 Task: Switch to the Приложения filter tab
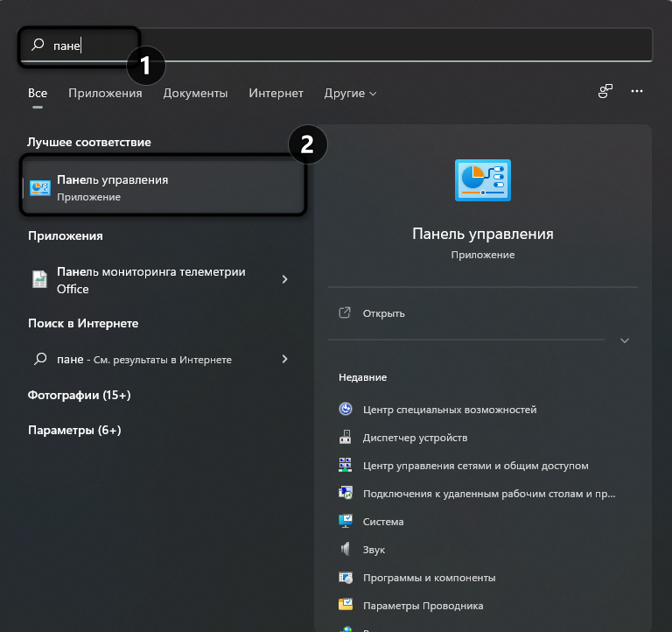click(x=105, y=94)
